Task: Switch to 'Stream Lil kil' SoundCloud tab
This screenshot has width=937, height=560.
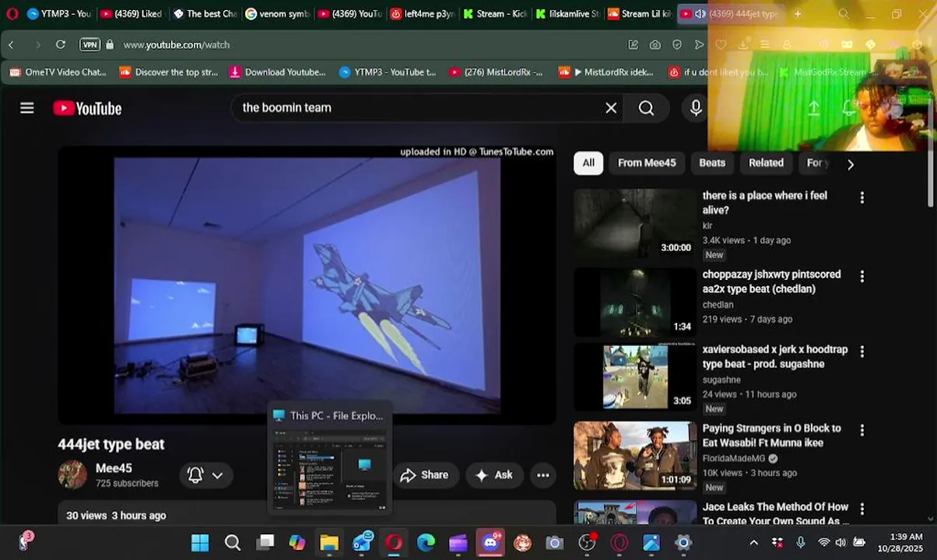Action: [x=640, y=14]
